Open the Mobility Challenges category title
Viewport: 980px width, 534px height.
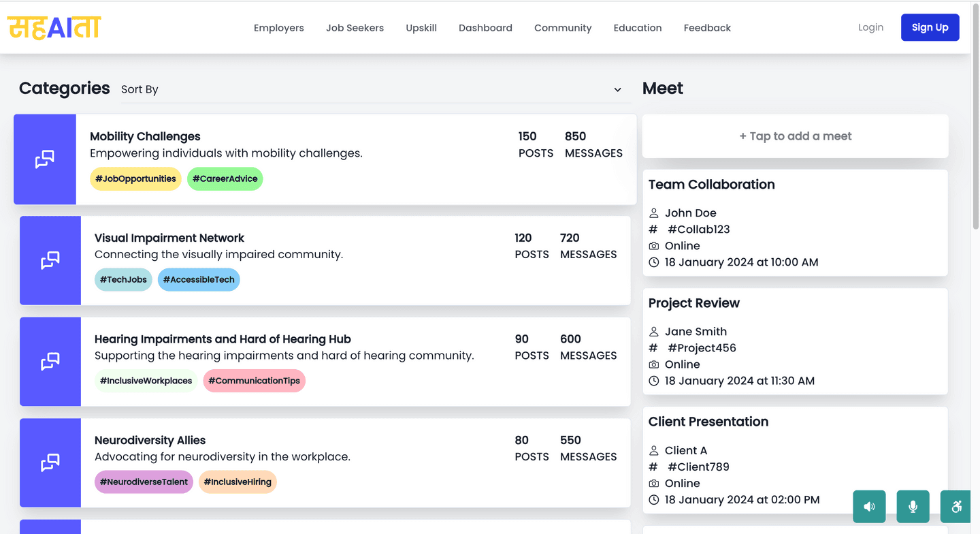pyautogui.click(x=145, y=136)
